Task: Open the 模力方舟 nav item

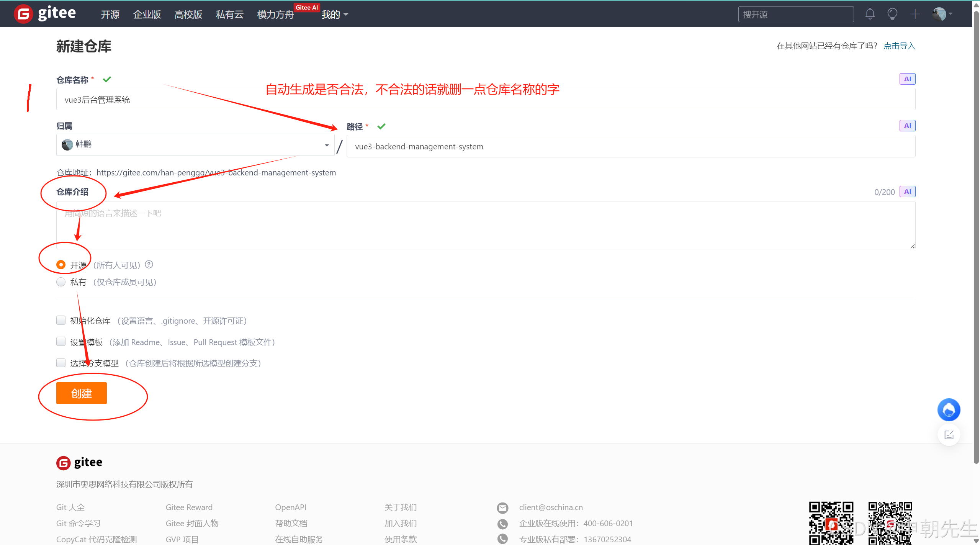Action: coord(275,15)
